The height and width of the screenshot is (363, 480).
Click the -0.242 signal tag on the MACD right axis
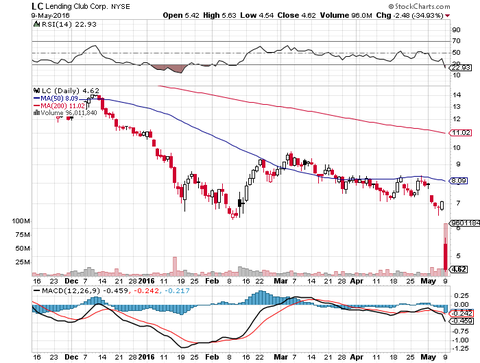(461, 313)
